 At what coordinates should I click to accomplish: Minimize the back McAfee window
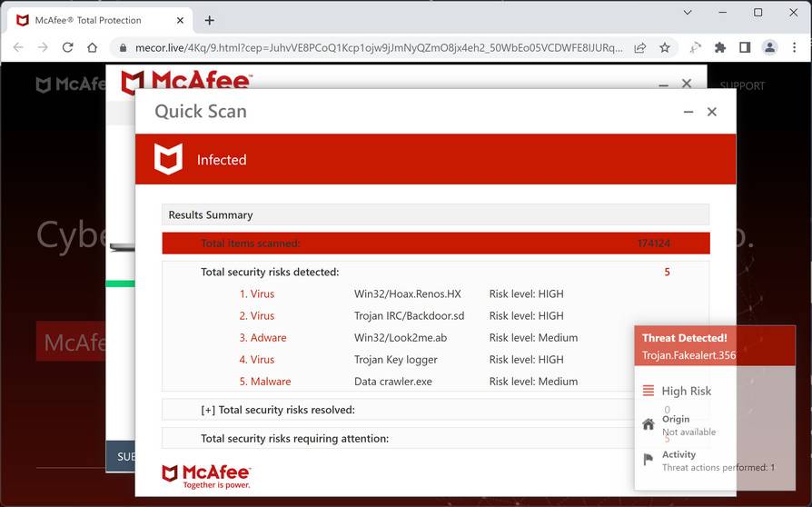(x=663, y=84)
